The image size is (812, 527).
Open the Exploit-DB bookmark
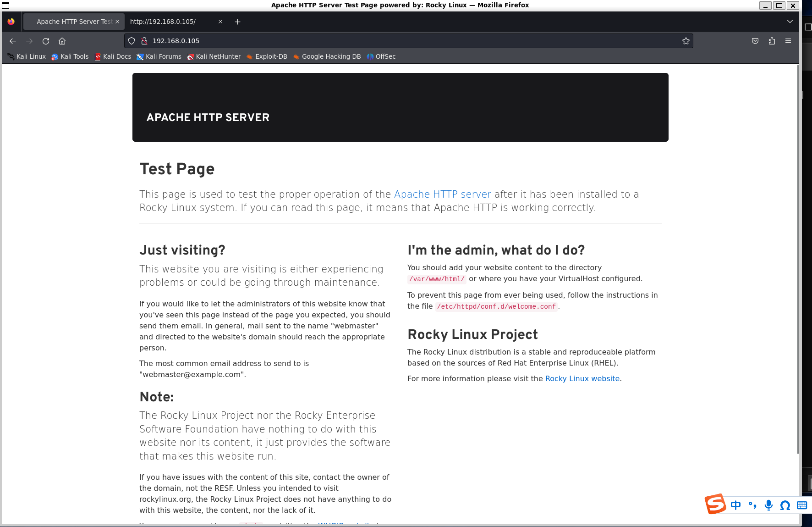click(x=267, y=56)
